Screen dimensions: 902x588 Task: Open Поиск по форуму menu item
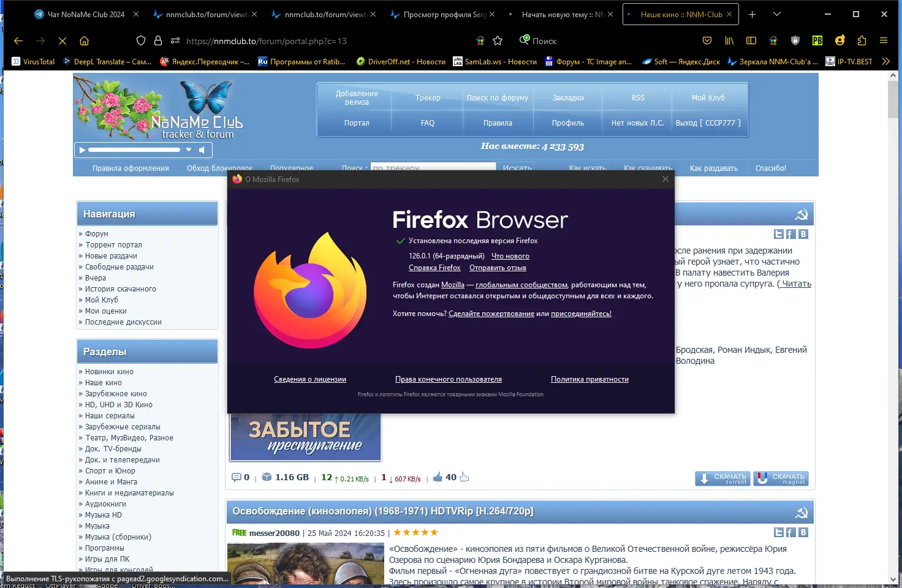498,98
